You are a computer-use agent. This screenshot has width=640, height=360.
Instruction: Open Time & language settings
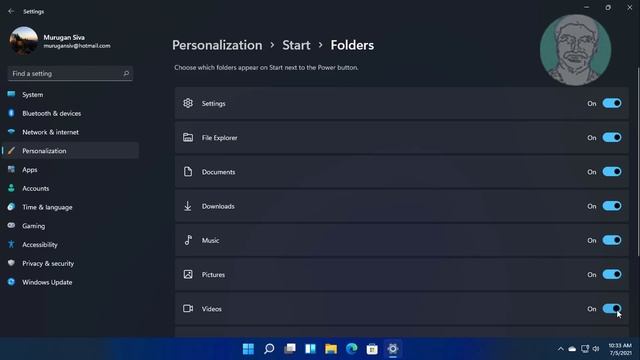[x=70, y=207]
